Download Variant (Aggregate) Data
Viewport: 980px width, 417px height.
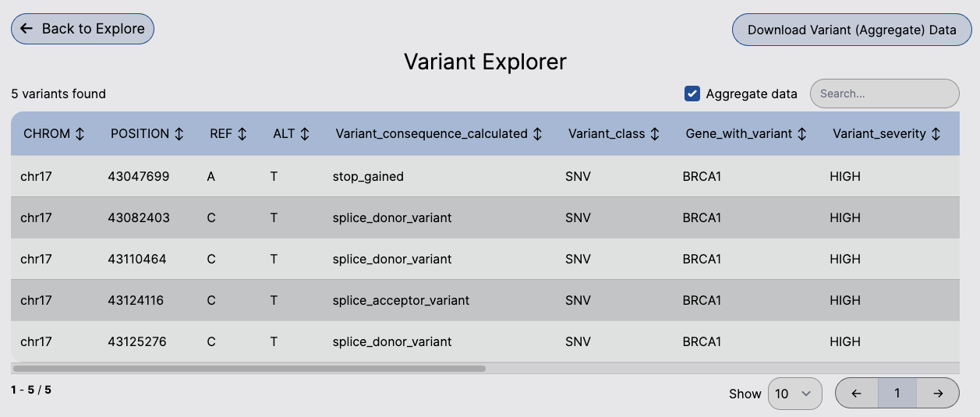pyautogui.click(x=851, y=30)
